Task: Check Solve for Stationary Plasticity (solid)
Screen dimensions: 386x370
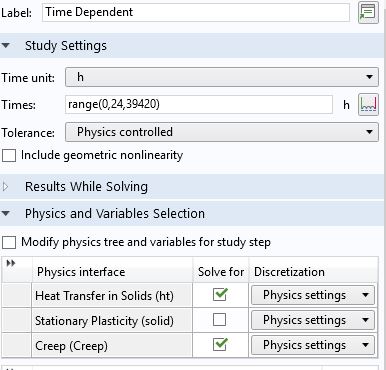Action: coord(219,320)
